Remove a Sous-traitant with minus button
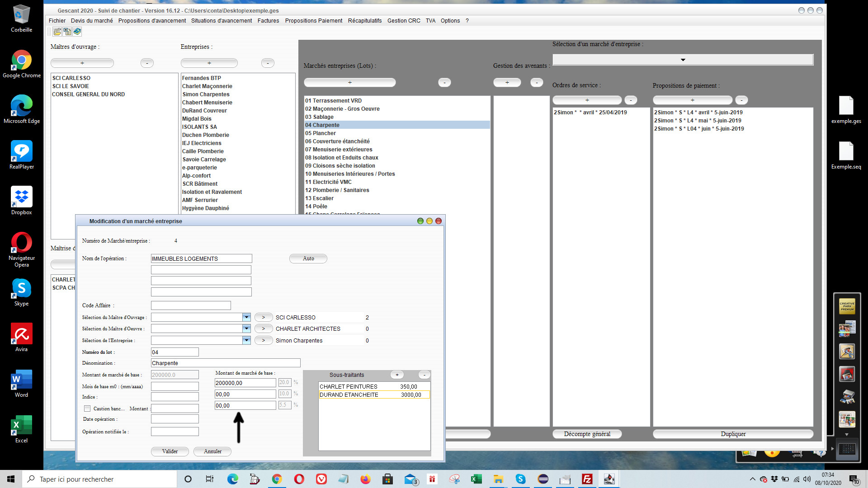Viewport: 868px width, 488px height. (425, 375)
